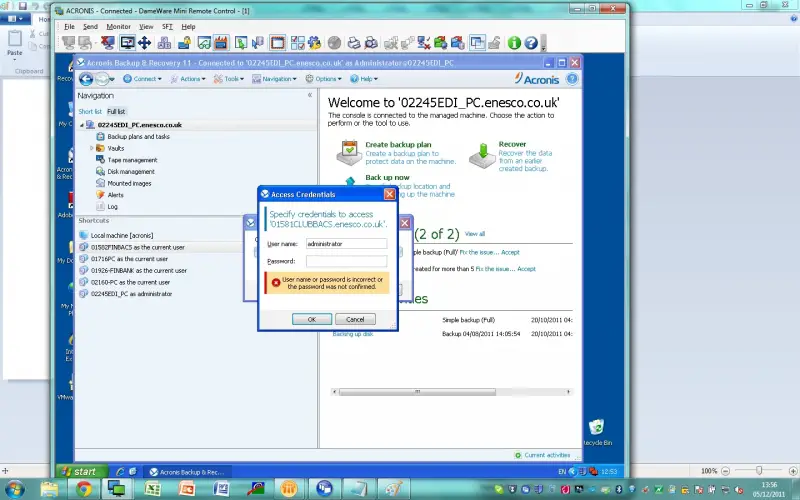This screenshot has width=800, height=500.
Task: Click the grey globe icon in DameWare toolbar
Action: click(x=334, y=43)
